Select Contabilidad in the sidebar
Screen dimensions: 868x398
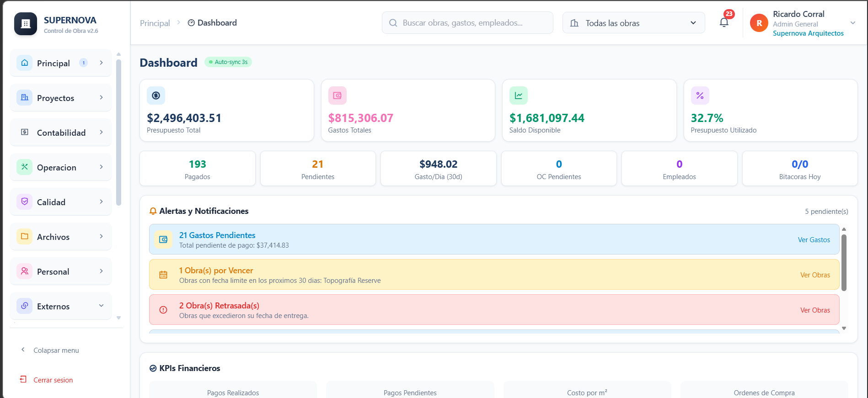(61, 133)
